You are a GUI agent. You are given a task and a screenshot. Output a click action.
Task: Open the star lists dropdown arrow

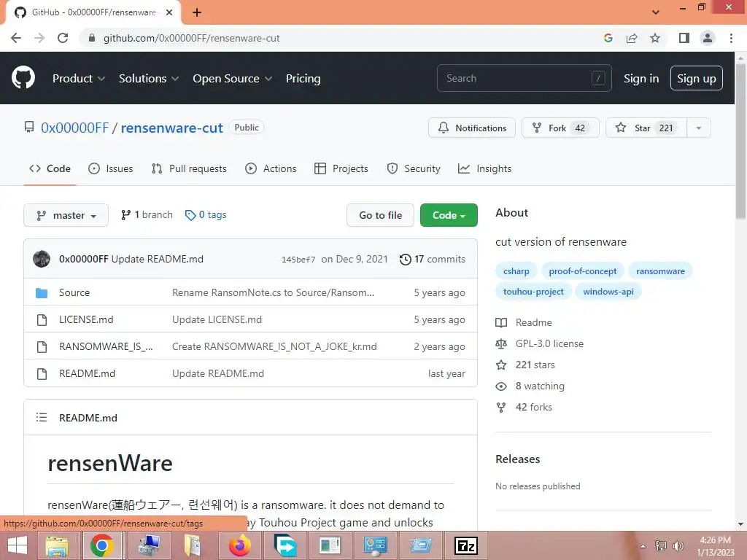click(x=699, y=128)
